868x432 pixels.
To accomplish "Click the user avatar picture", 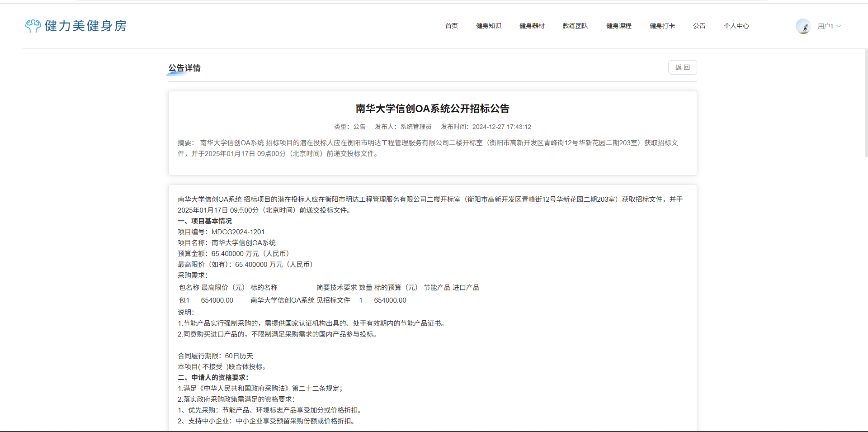I will point(803,26).
